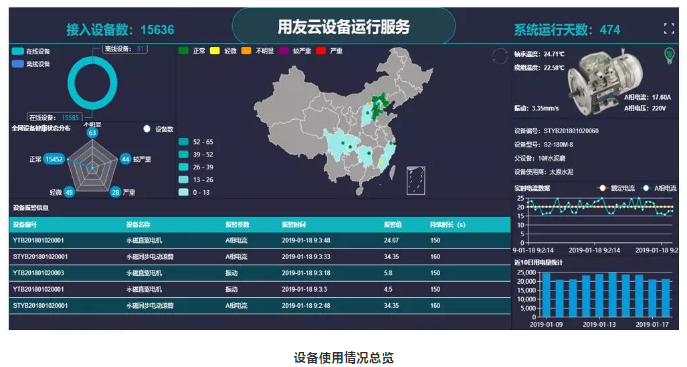
Task: Open alarm row YTB201801020003
Action: tap(260, 273)
